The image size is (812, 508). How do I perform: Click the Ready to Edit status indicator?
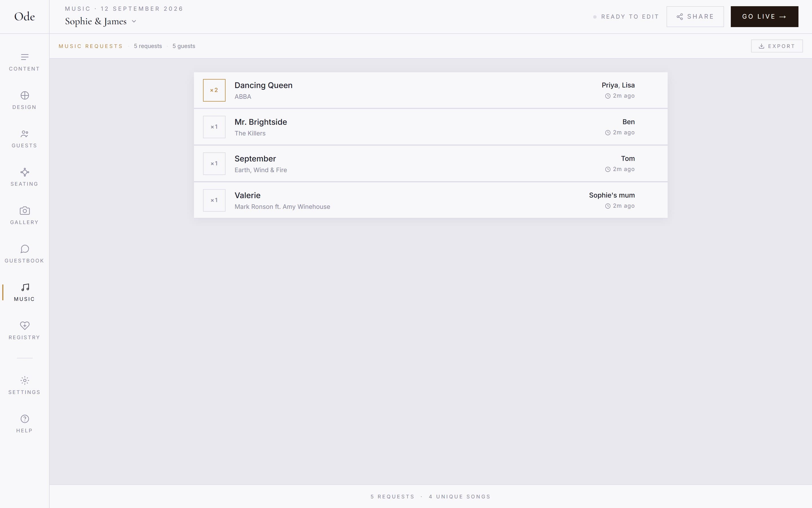[626, 17]
